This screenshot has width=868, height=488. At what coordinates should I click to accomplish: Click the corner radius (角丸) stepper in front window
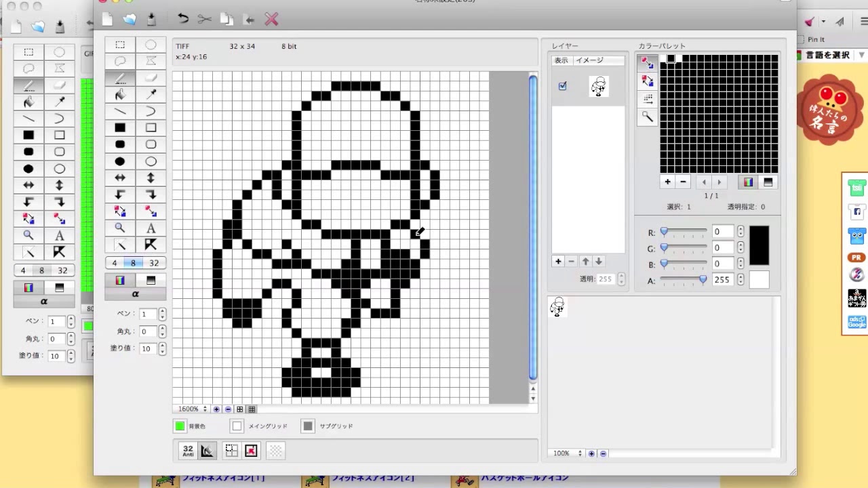pos(162,331)
